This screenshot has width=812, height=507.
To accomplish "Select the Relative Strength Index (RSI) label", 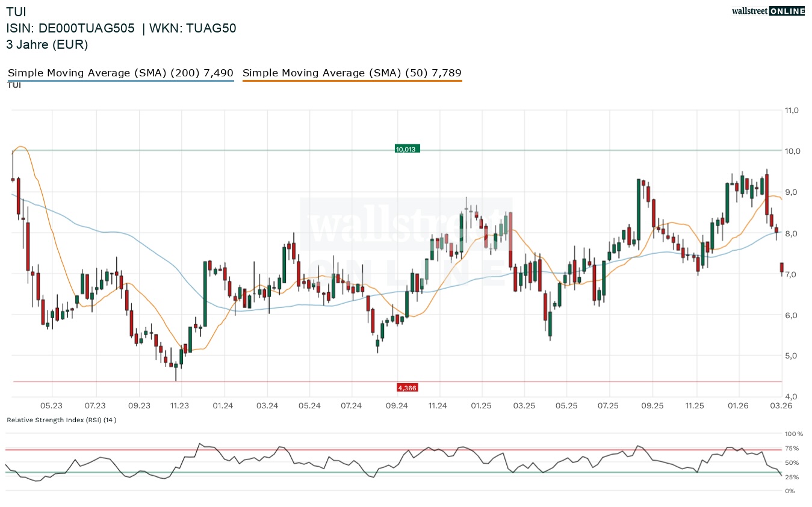I will 61,420.
